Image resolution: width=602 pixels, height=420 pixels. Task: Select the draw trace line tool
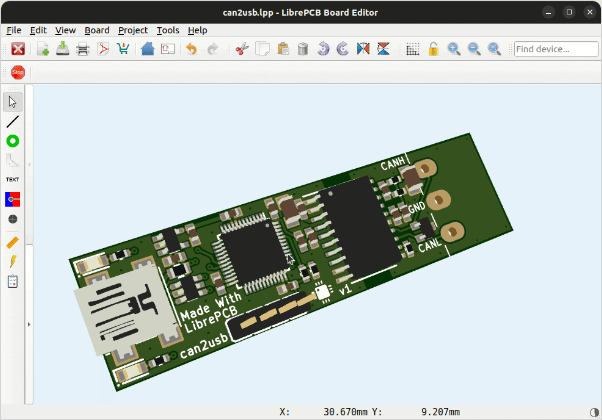point(13,121)
